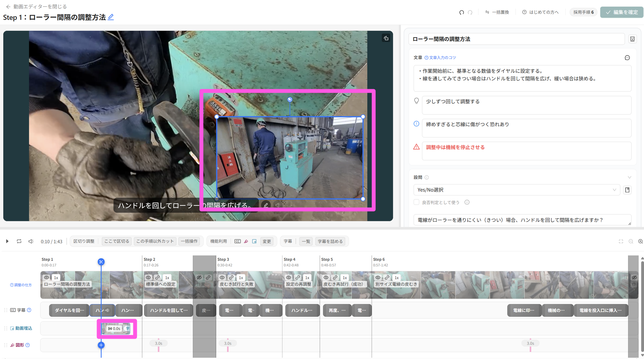Click the link icon on Step 4 clip
This screenshot has width=644, height=359.
298,278
